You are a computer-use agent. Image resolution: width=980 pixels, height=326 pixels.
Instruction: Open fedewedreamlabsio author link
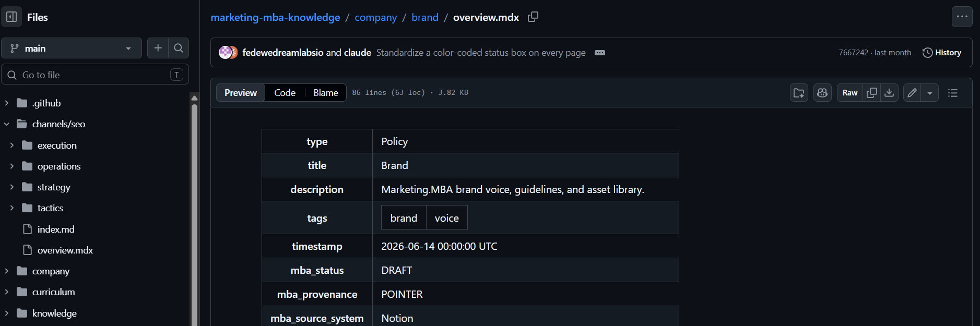tap(283, 53)
